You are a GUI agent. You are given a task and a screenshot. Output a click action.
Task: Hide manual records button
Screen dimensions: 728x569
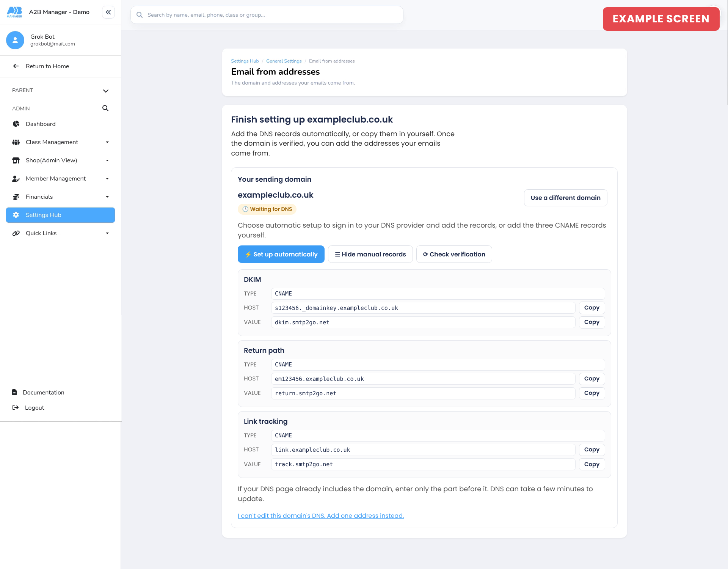coord(370,254)
